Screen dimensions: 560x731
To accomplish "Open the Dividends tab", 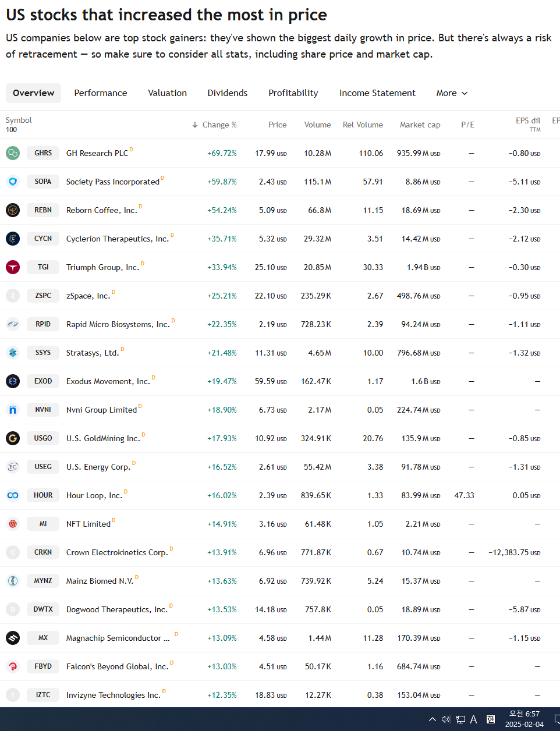I will [228, 93].
